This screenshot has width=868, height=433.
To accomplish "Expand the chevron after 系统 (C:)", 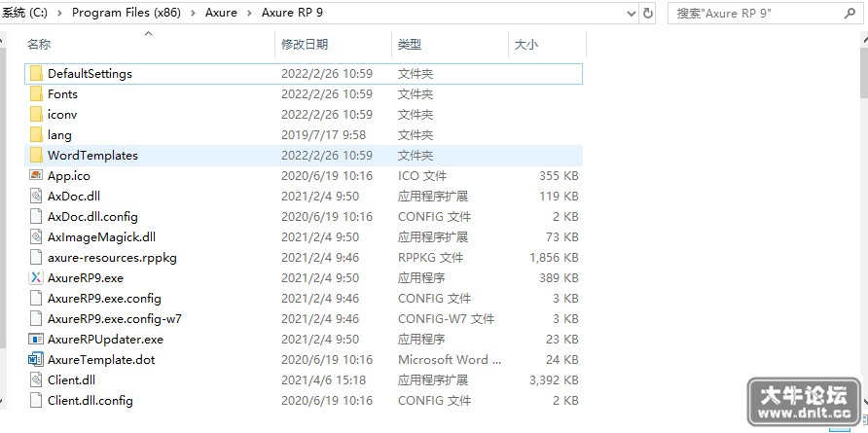I will (59, 14).
